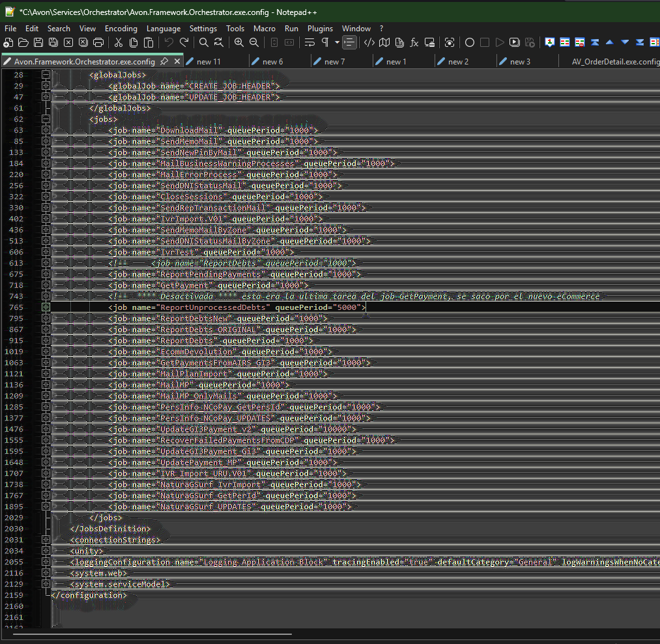This screenshot has width=660, height=644.
Task: Open the Language menu
Action: 164,29
